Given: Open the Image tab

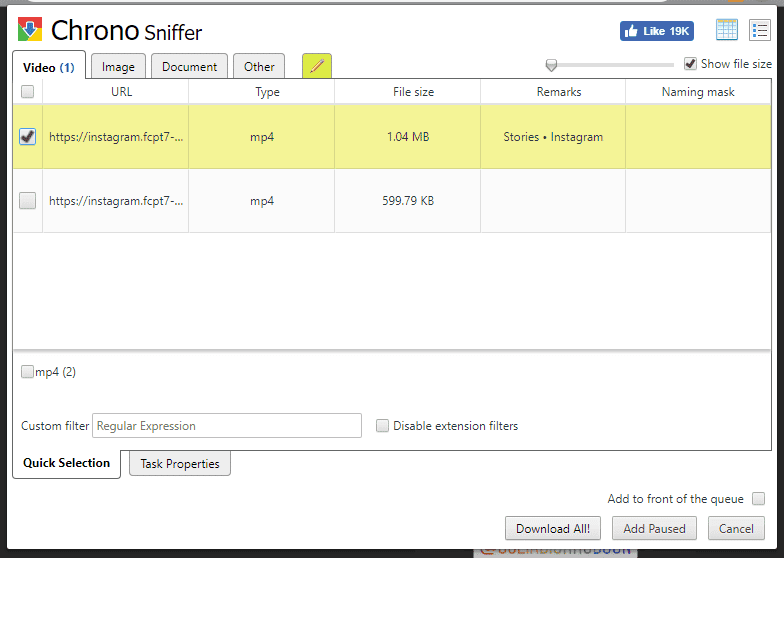Looking at the screenshot, I should pyautogui.click(x=118, y=67).
